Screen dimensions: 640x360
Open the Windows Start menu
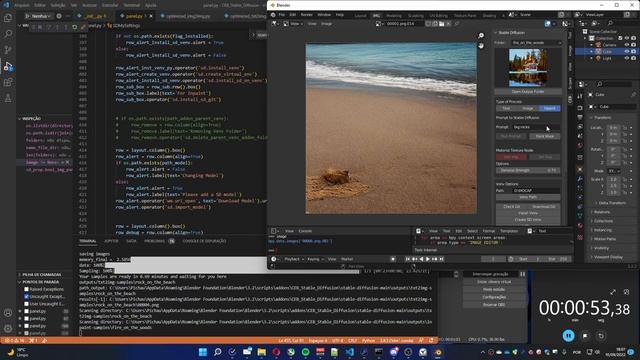[202, 352]
